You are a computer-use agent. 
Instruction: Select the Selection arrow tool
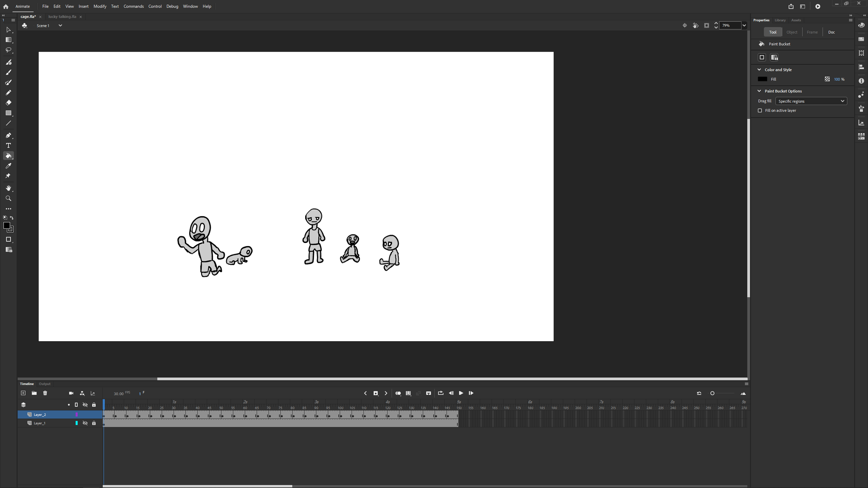tap(8, 30)
